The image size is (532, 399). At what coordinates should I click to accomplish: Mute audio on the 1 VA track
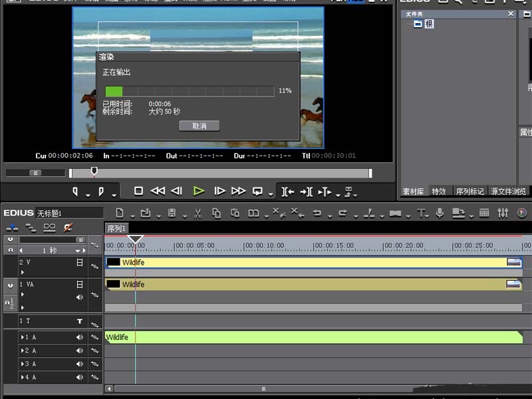tap(80, 297)
